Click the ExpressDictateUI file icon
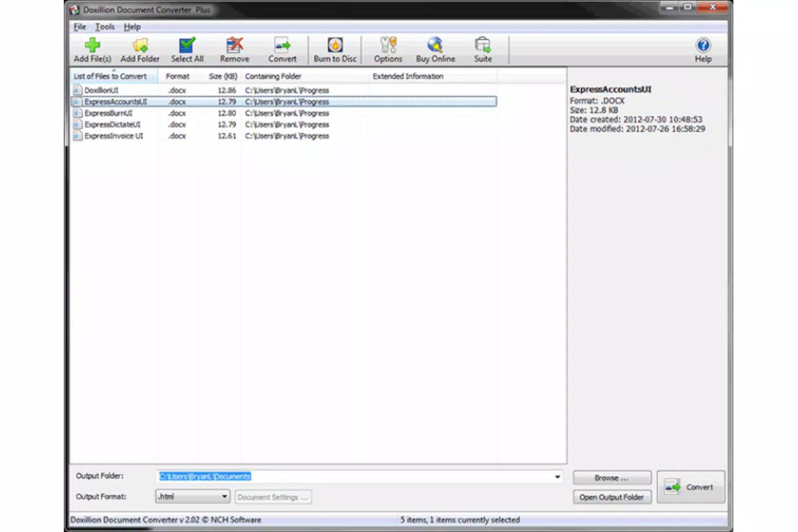Viewport: 798px width, 532px height. pos(77,124)
